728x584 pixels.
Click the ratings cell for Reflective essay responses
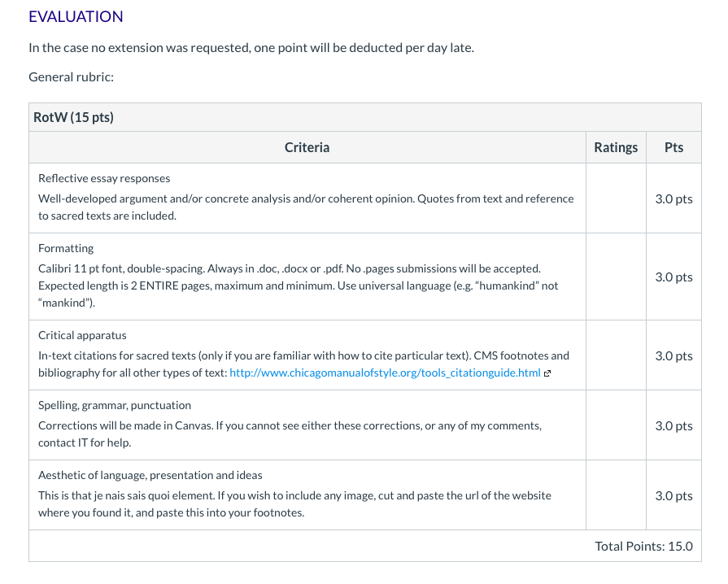point(616,198)
